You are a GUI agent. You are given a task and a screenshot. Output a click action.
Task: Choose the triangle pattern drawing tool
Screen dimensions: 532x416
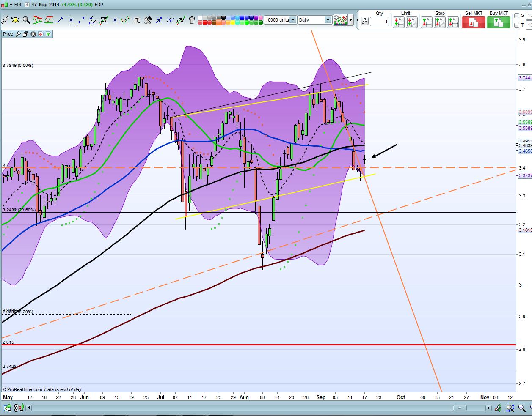[37, 20]
